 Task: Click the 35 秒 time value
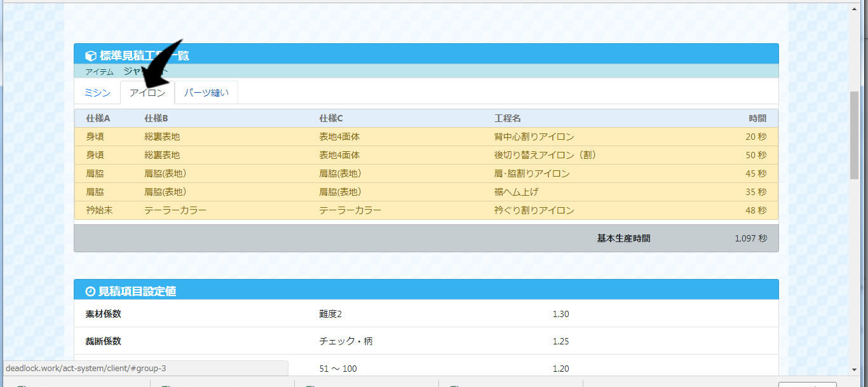coord(756,192)
